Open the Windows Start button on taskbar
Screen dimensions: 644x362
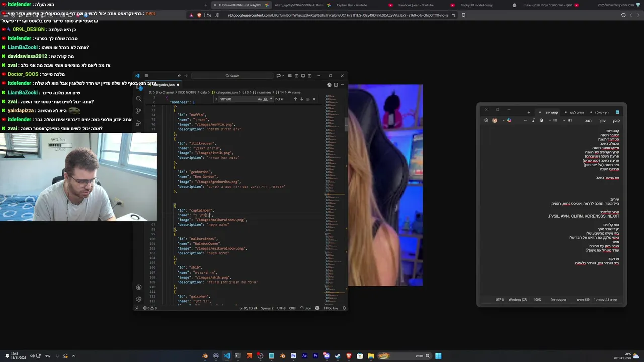[x=438, y=356]
